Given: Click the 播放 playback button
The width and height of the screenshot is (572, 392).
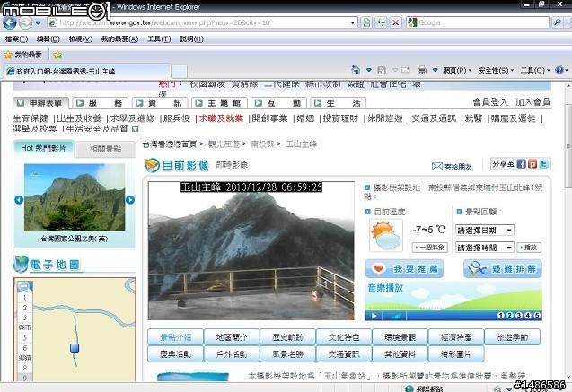Looking at the screenshot, I should 529,248.
